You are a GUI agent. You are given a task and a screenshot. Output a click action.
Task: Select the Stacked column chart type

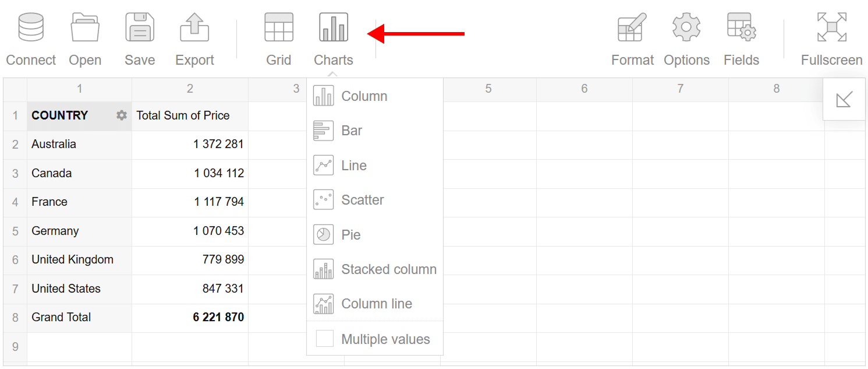click(x=389, y=269)
